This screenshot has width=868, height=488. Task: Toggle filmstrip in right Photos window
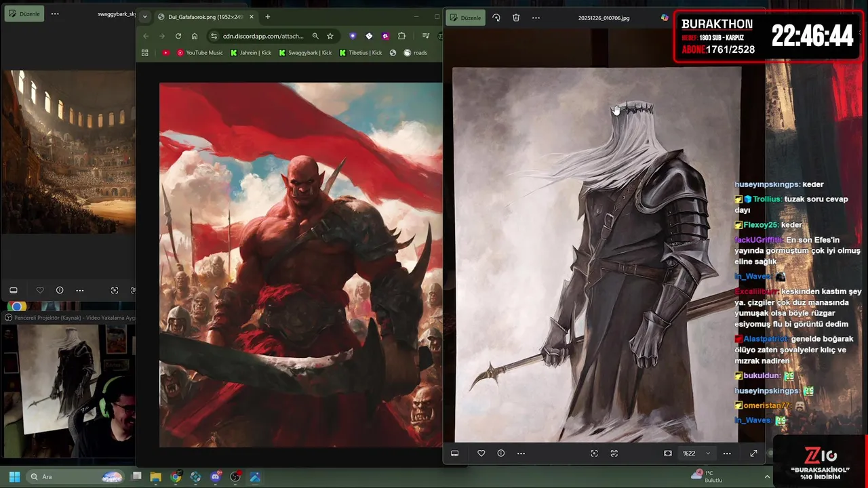[x=455, y=453]
